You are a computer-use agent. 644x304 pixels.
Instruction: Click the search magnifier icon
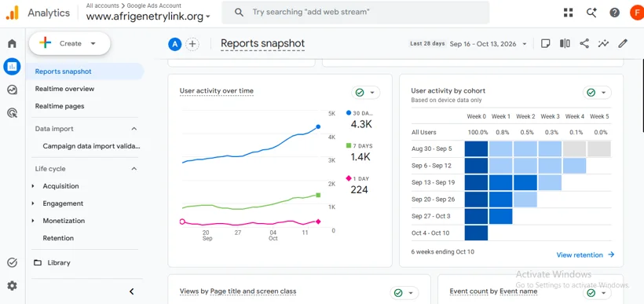coord(239,13)
